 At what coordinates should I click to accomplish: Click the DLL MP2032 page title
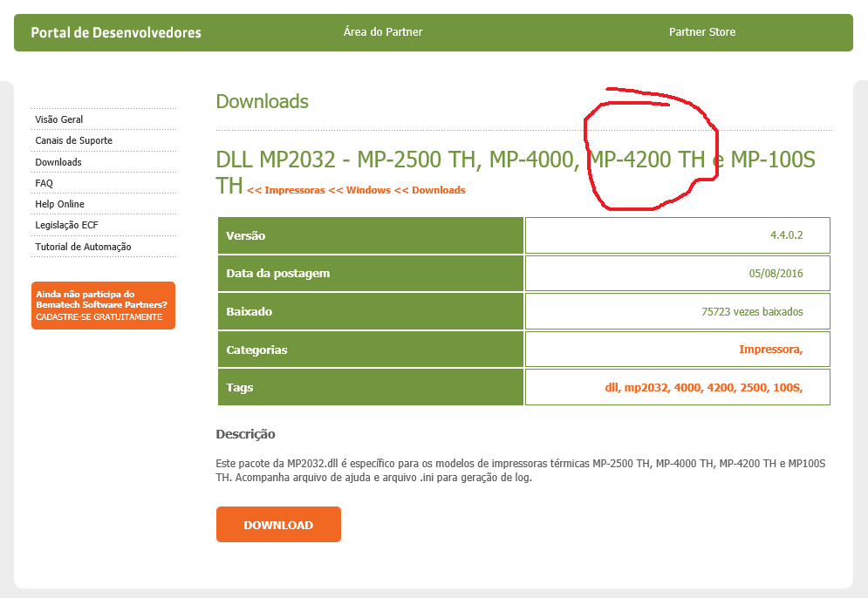point(516,172)
